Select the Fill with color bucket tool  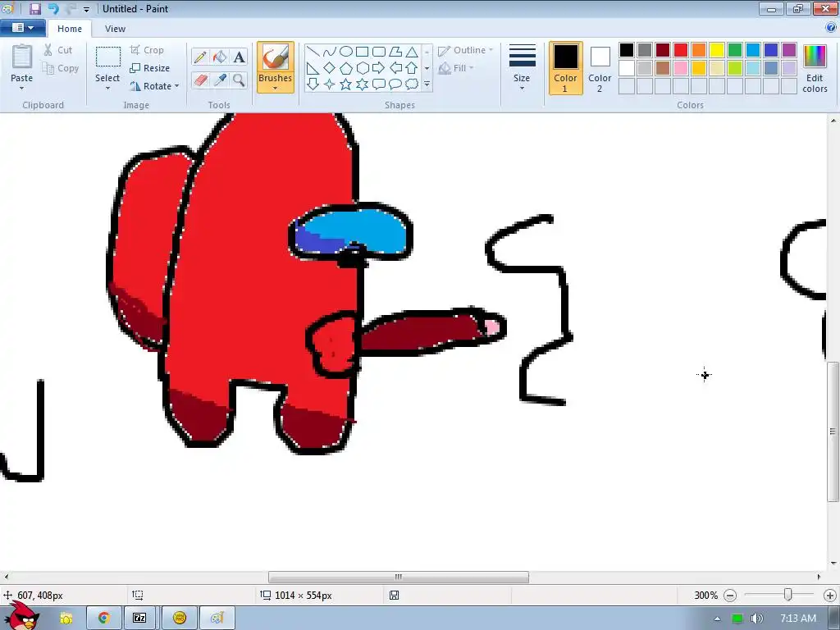coord(220,57)
